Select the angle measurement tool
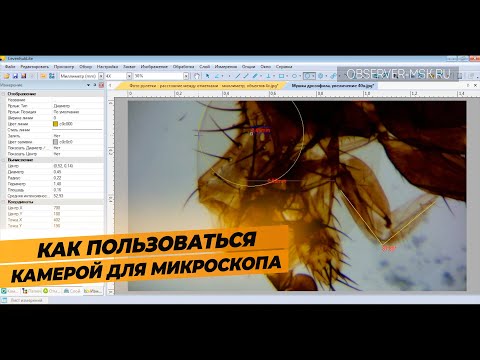Image resolution: width=480 pixels, height=360 pixels. click(217, 76)
